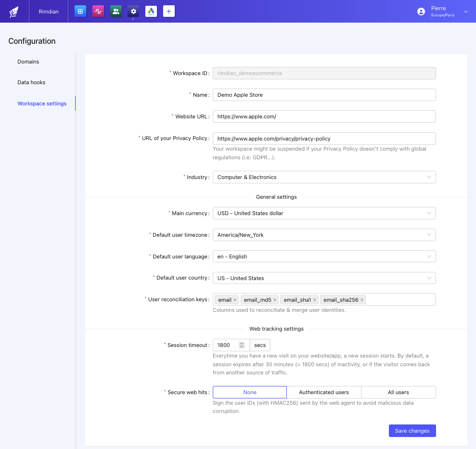Switch to the Domains section
The width and height of the screenshot is (476, 449).
[28, 62]
